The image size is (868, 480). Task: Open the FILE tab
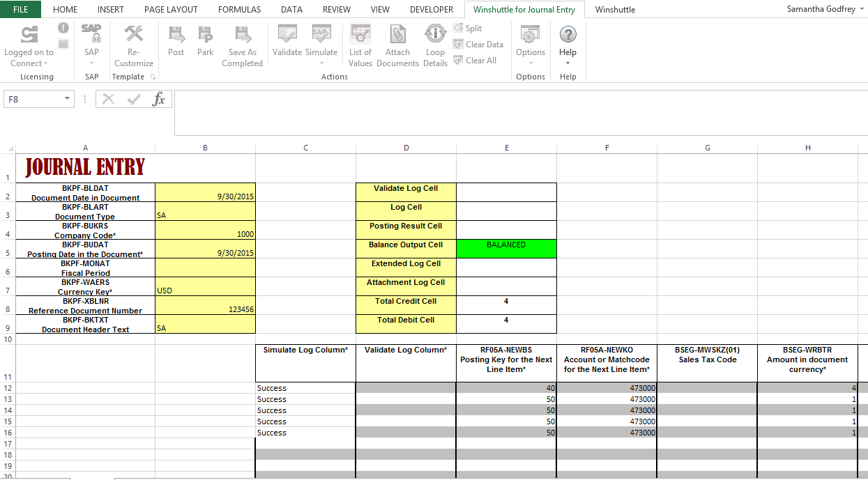click(20, 9)
